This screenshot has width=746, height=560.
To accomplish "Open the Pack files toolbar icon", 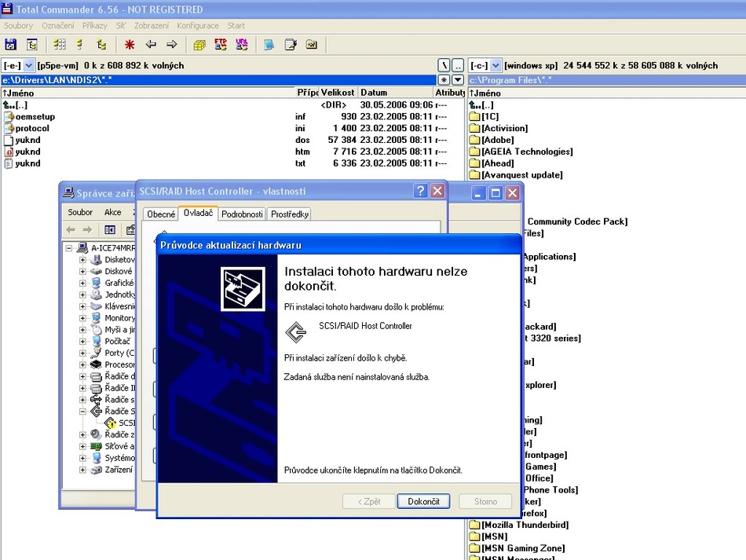I will click(199, 45).
